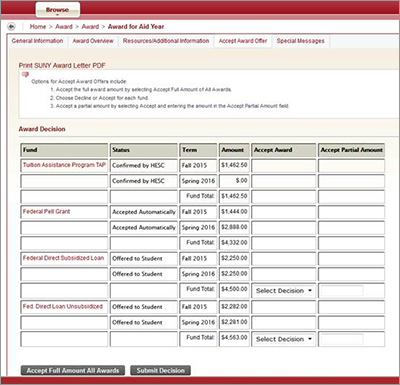Screen dimensions: 400x385
Task: Open Resources/Additional Information tab
Action: click(166, 41)
